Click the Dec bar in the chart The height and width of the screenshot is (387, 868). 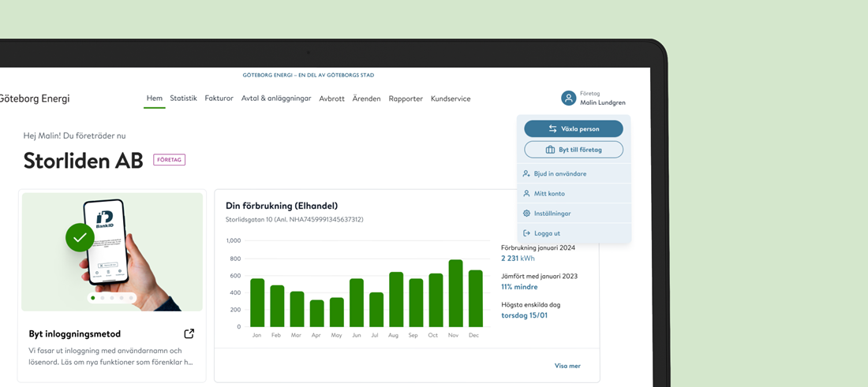476,299
